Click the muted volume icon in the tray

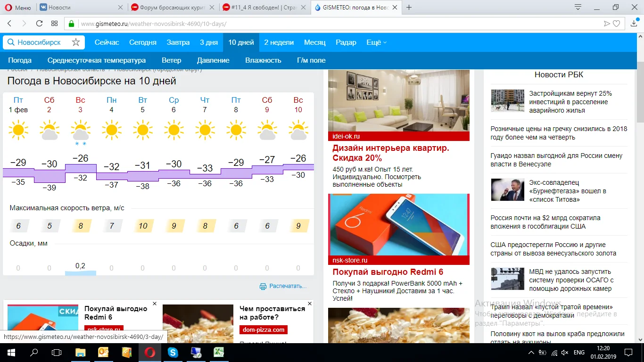point(565,353)
